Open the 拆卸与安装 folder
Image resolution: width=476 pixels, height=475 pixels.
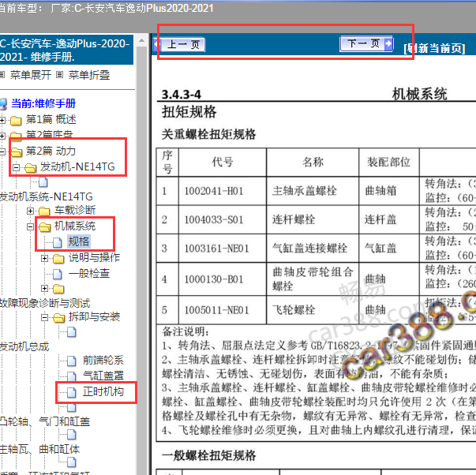(x=95, y=317)
